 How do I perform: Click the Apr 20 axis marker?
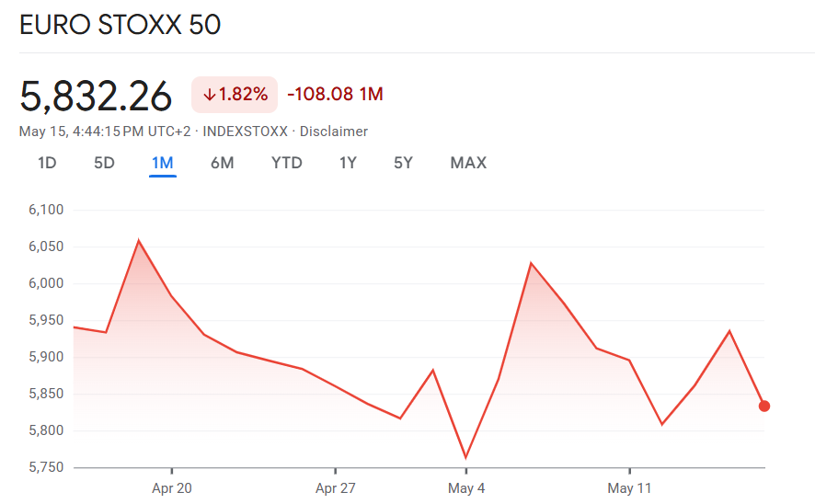(171, 488)
